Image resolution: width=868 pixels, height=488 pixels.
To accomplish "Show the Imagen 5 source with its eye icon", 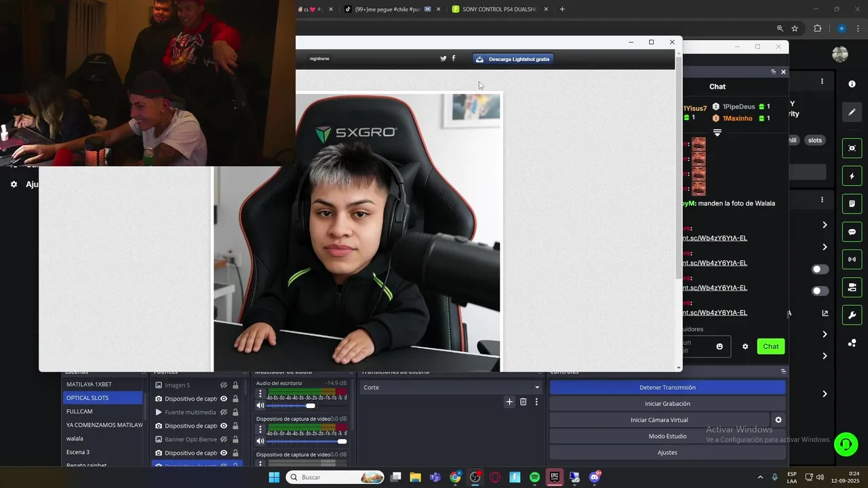I will [x=224, y=385].
